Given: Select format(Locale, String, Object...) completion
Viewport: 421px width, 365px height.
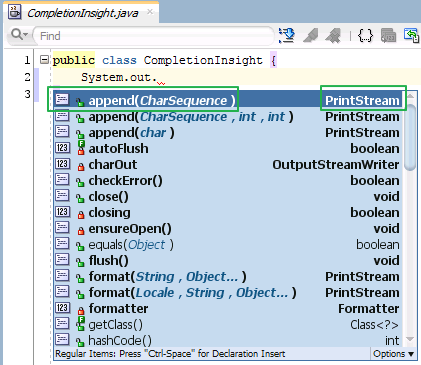Looking at the screenshot, I should 228,293.
